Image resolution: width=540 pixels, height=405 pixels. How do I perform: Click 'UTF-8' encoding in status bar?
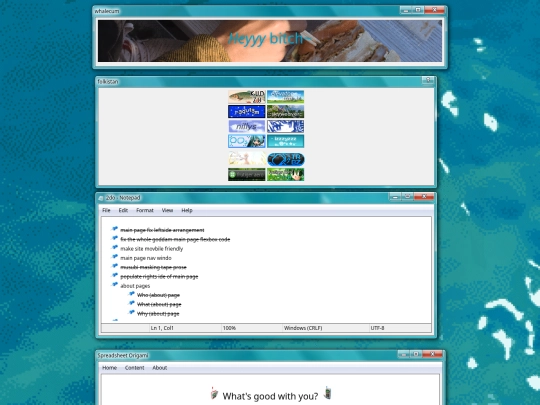click(377, 328)
